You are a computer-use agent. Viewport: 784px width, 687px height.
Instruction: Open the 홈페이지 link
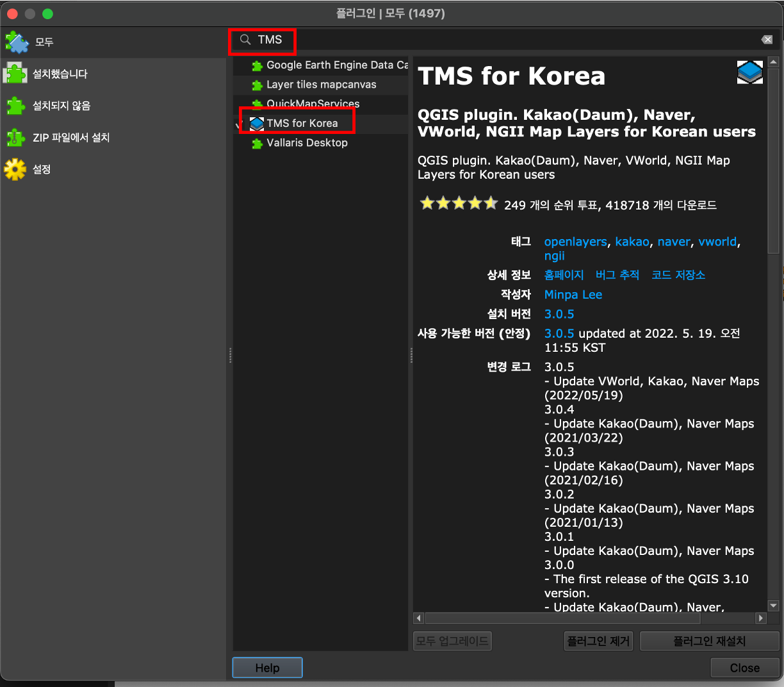(x=564, y=275)
